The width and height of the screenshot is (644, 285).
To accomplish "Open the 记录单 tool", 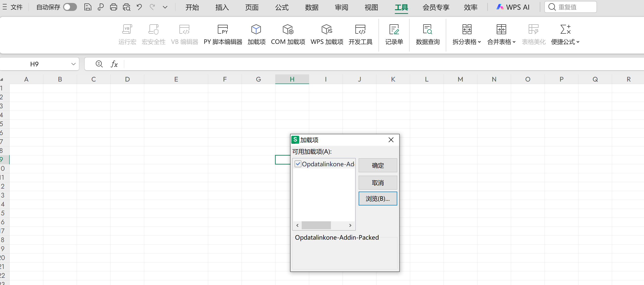I will coord(394,34).
